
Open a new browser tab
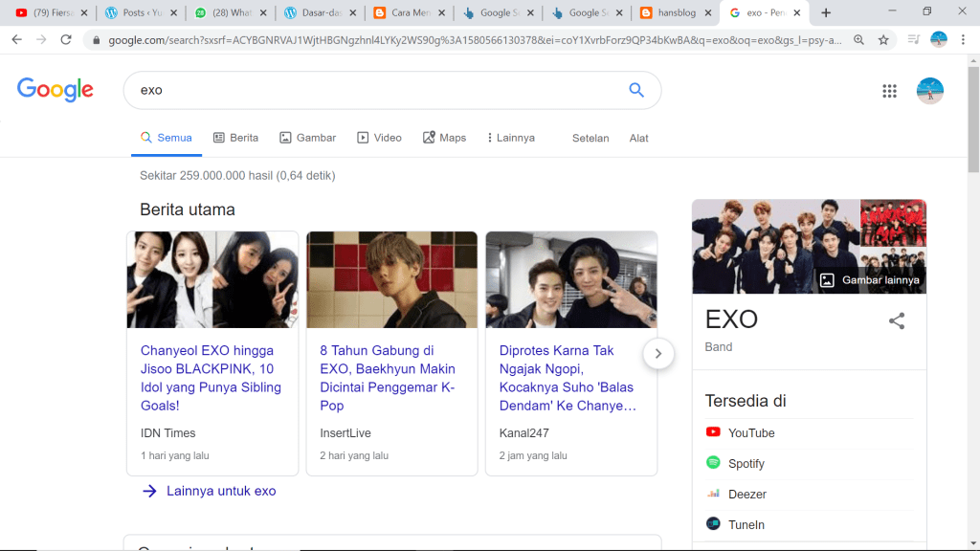tap(826, 12)
